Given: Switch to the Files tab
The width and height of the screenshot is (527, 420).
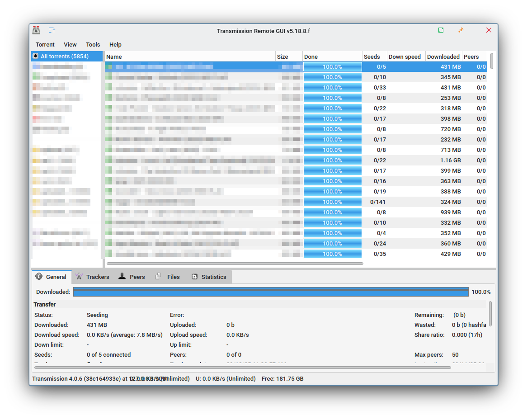Looking at the screenshot, I should click(x=168, y=277).
